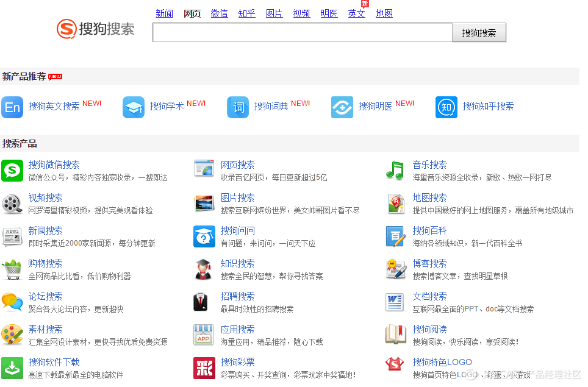Switch to the 知乎 (Zhihu) tab
This screenshot has height=387, width=588.
(x=247, y=13)
